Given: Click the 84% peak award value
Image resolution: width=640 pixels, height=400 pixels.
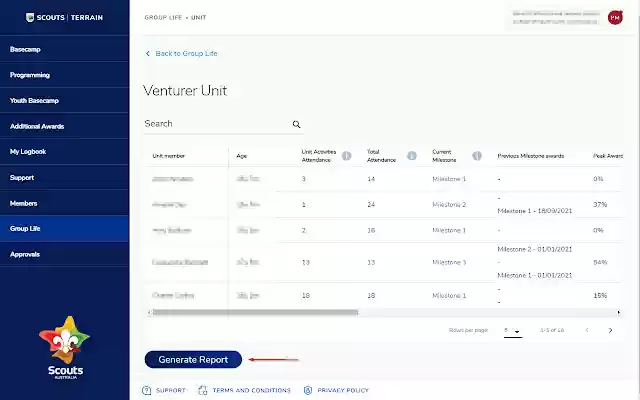Looking at the screenshot, I should tap(600, 262).
